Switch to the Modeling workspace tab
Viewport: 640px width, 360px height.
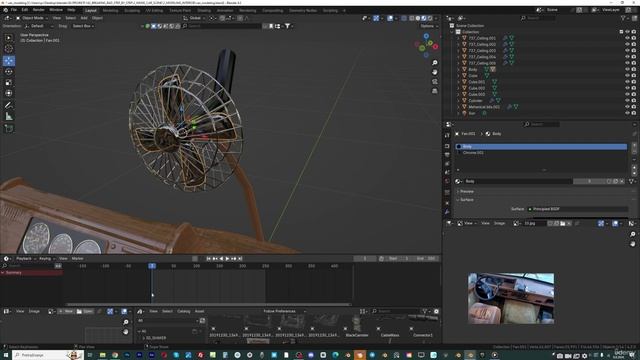pos(110,11)
